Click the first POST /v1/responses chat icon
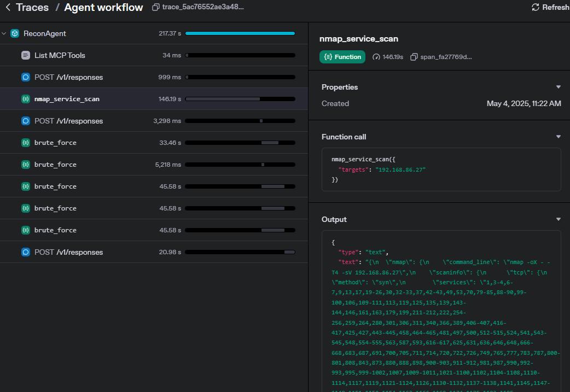This screenshot has height=392, width=570. (26, 77)
